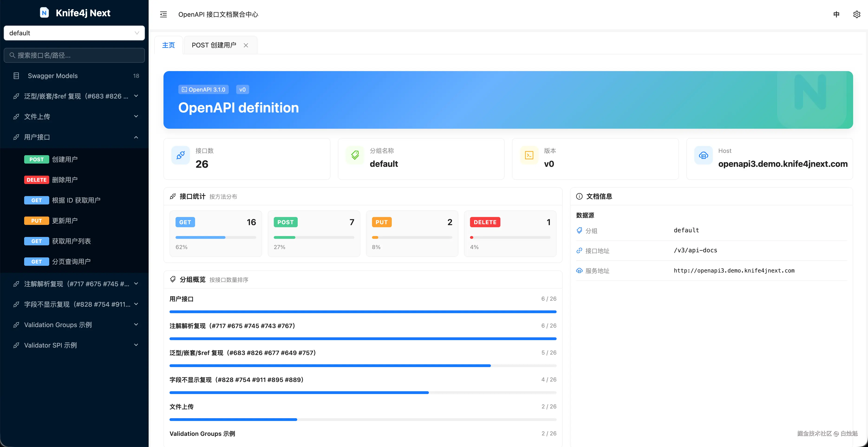Click the link icon beside 泛型/嵌套/$ref 复现 group
868x447 pixels.
pyautogui.click(x=16, y=96)
